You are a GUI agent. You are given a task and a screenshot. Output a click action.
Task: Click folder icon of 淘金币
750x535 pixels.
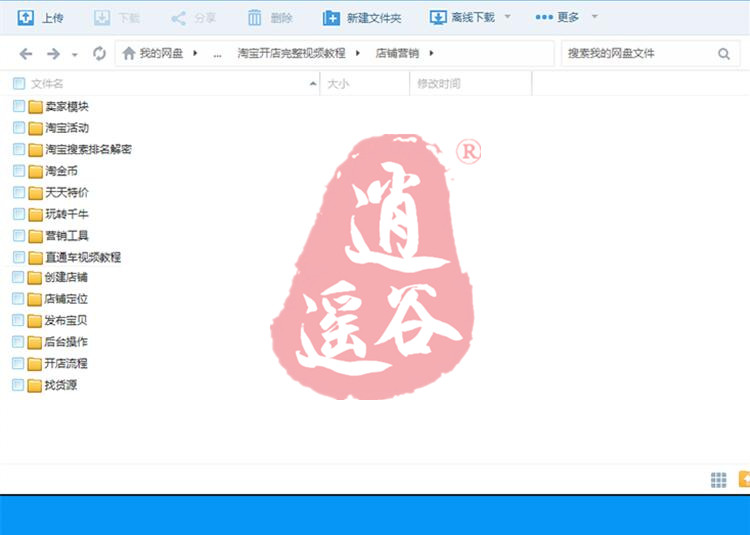click(x=35, y=171)
